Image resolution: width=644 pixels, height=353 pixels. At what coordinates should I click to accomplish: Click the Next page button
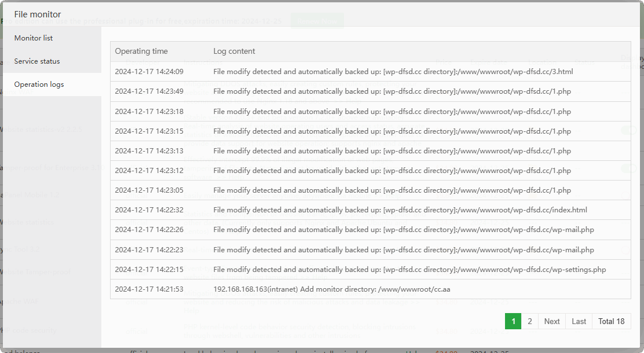552,321
